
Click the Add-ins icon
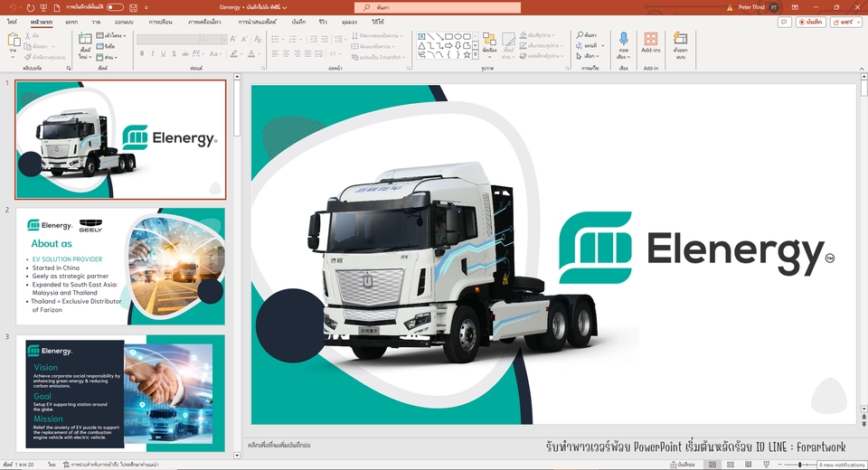(651, 39)
